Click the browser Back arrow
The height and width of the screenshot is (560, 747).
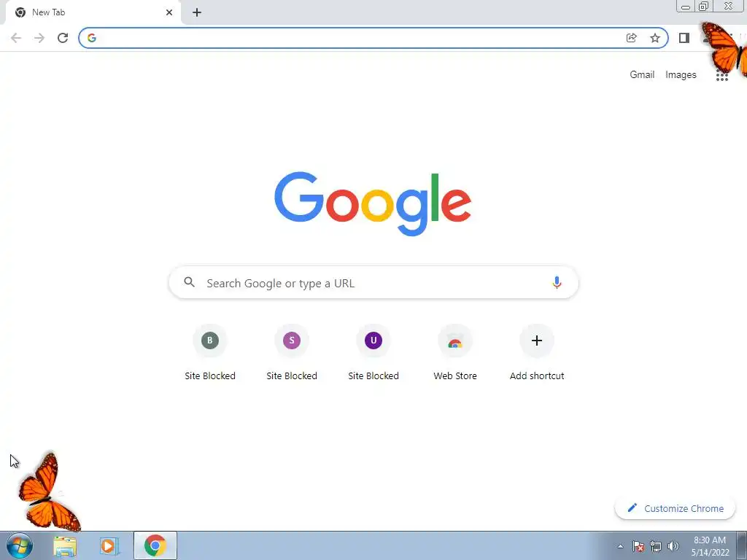(16, 38)
